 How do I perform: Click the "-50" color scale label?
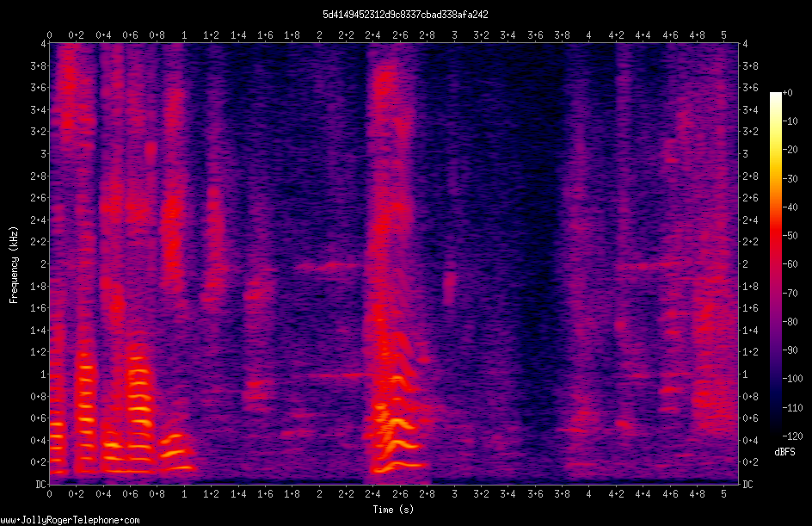790,236
